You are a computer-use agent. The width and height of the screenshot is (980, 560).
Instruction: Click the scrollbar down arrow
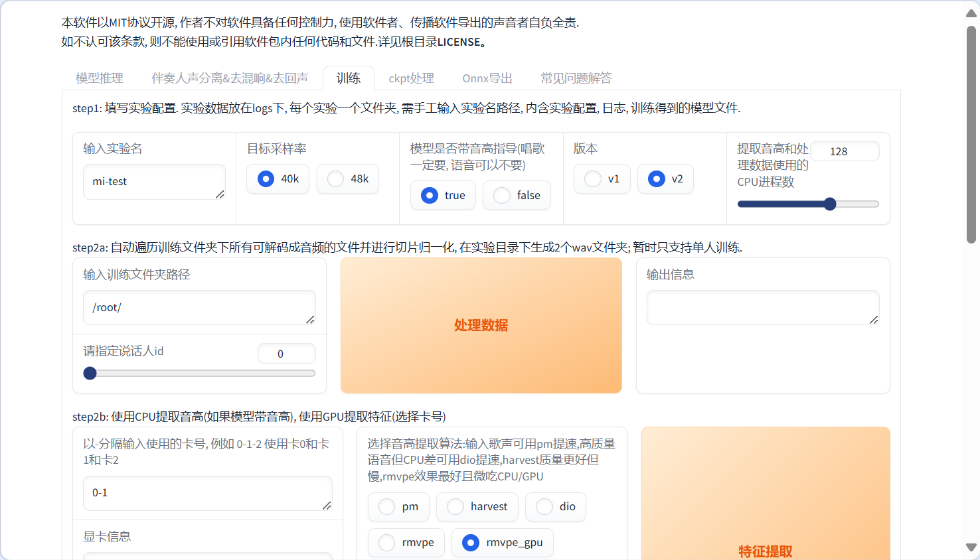(971, 547)
